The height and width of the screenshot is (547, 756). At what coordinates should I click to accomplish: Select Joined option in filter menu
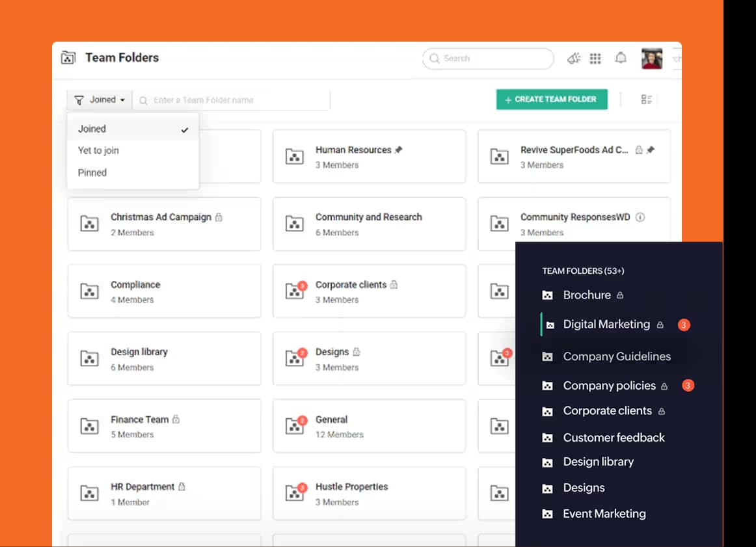pos(133,129)
